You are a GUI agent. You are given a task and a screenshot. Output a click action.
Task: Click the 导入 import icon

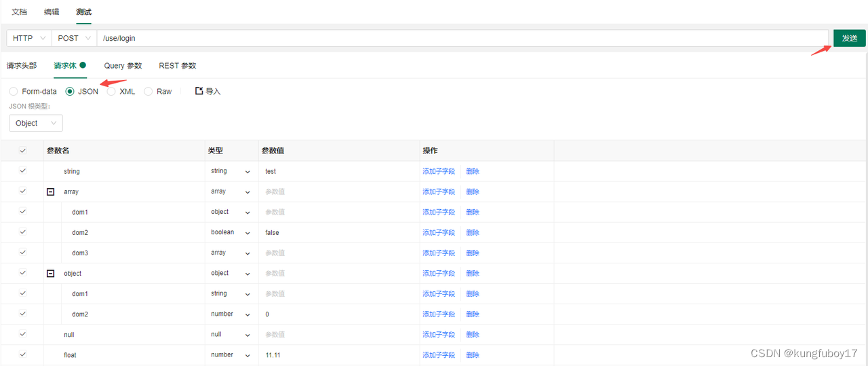(x=199, y=91)
